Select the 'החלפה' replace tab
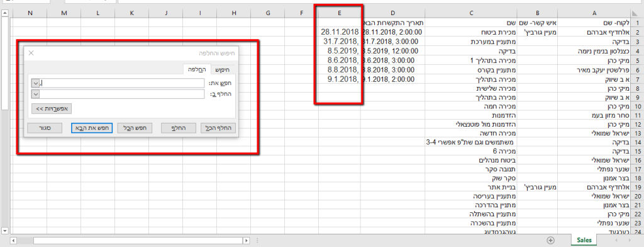 tap(197, 69)
